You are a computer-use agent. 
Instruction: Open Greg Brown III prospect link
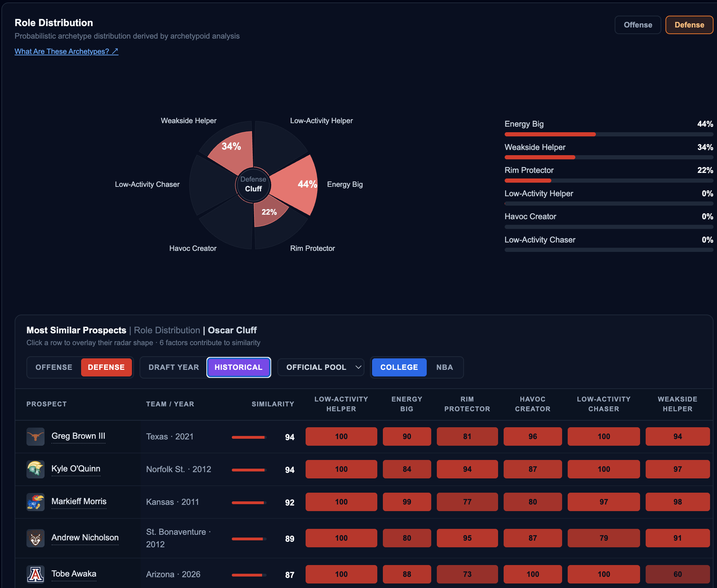78,436
